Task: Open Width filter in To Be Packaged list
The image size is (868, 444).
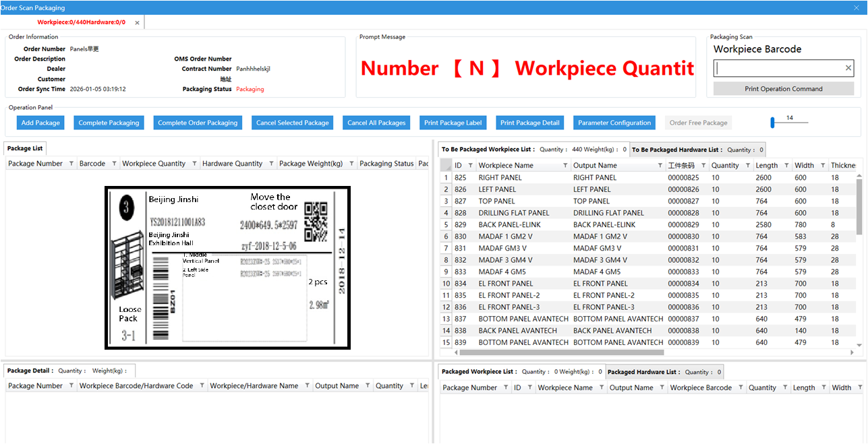Action: (x=823, y=166)
